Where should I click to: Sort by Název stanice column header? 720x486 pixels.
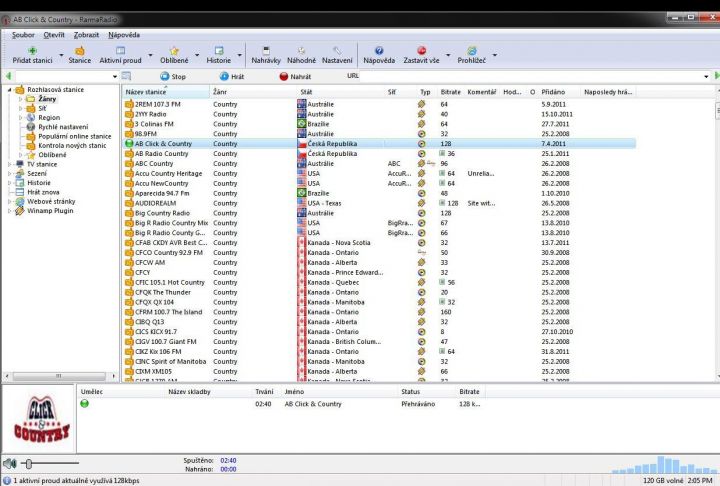166,92
